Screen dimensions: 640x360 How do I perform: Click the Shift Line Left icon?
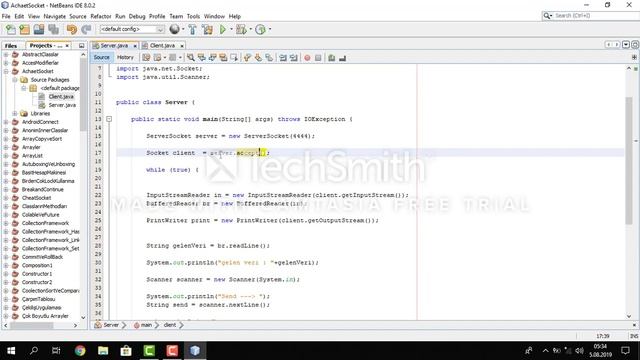point(283,58)
